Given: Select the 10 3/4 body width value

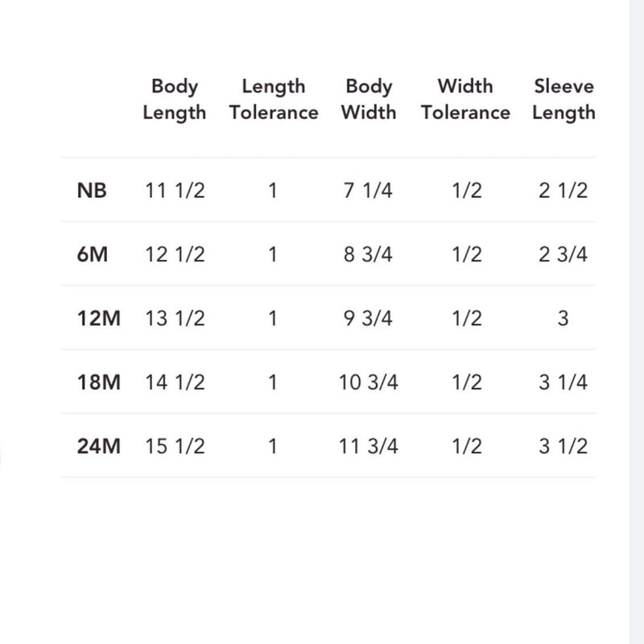Looking at the screenshot, I should [369, 382].
